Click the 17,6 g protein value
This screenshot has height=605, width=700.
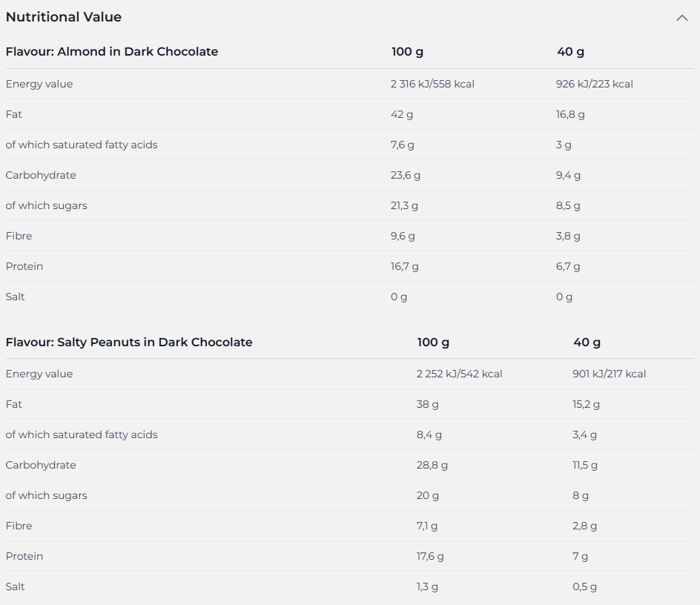coord(430,556)
